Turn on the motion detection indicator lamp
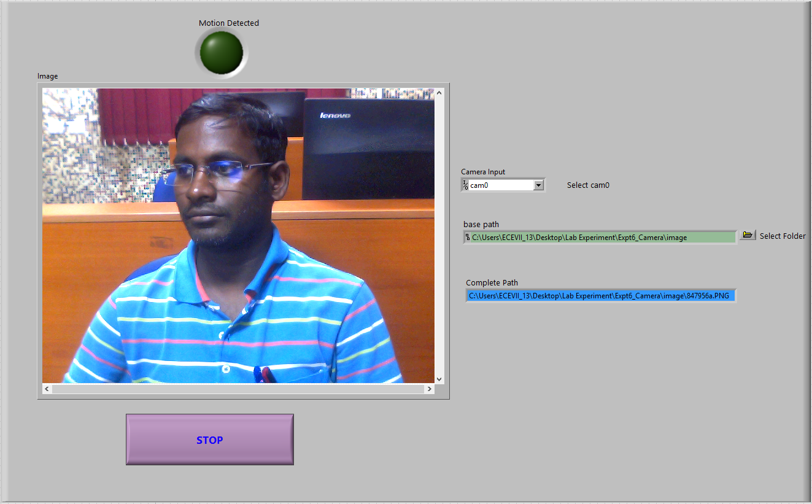This screenshot has width=812, height=504. (220, 51)
